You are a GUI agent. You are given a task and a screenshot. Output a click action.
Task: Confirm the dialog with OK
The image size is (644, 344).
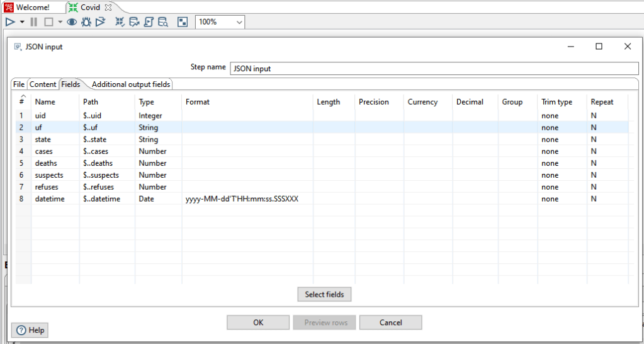(x=258, y=323)
